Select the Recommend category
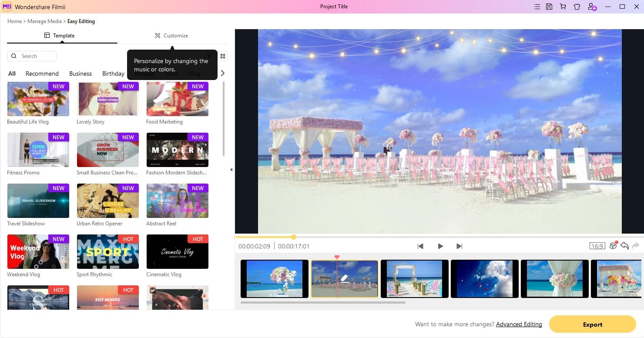This screenshot has height=338, width=644. pyautogui.click(x=42, y=74)
